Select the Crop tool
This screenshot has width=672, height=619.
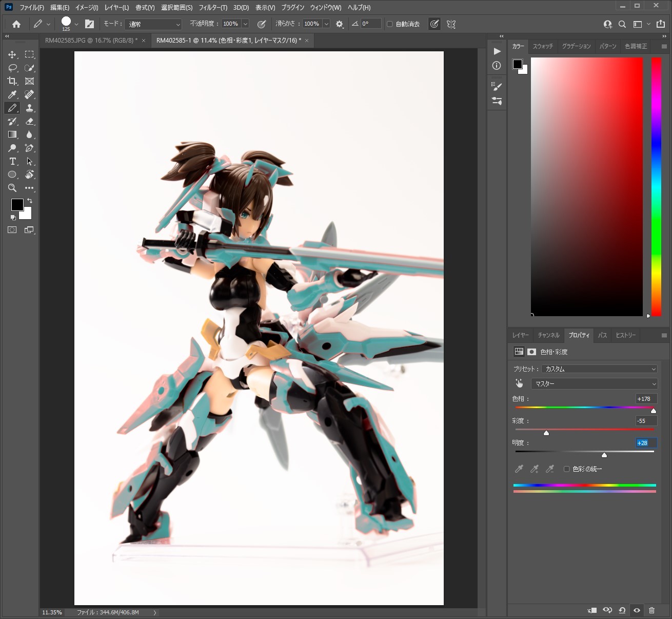12,81
